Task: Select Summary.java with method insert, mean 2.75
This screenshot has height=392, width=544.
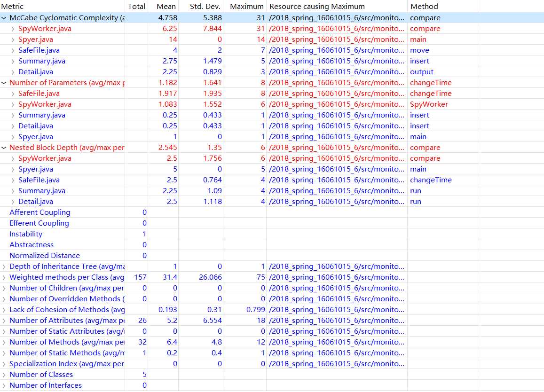Action: (272, 61)
